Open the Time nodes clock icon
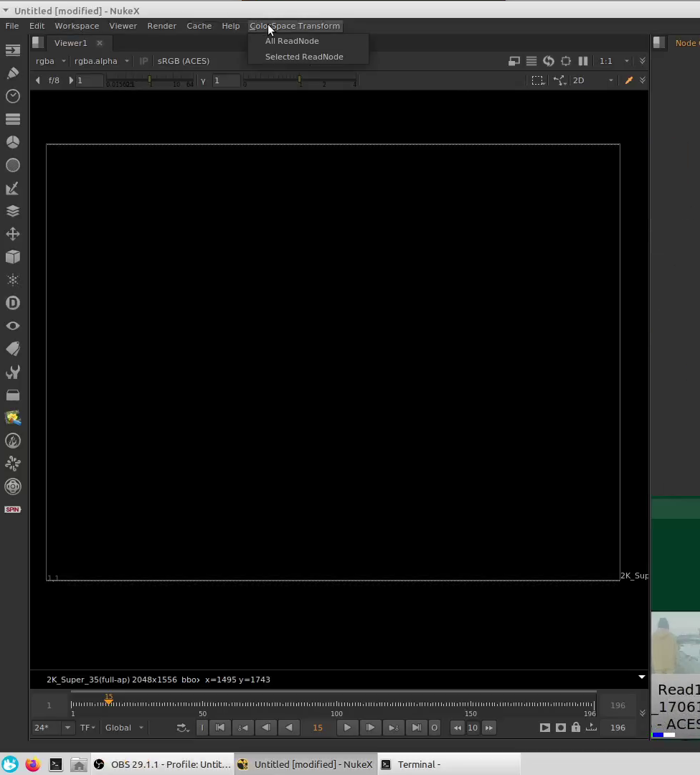Screen dimensions: 700x775 [x=12, y=96]
